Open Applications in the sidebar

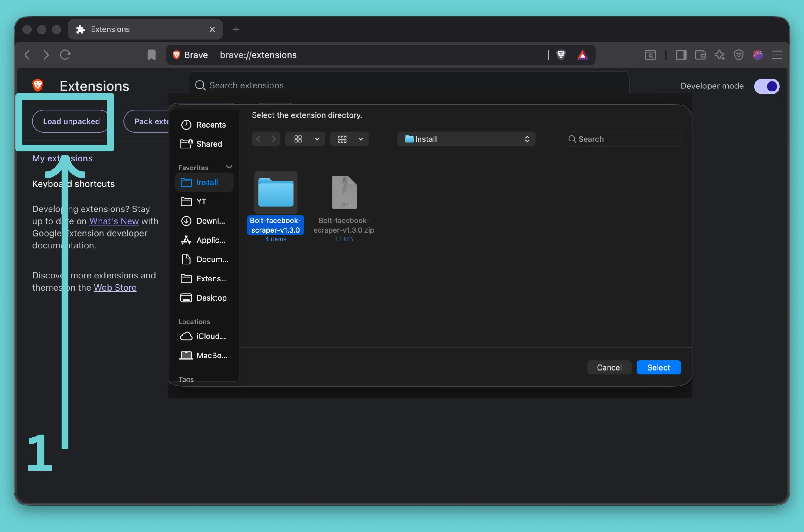point(204,240)
